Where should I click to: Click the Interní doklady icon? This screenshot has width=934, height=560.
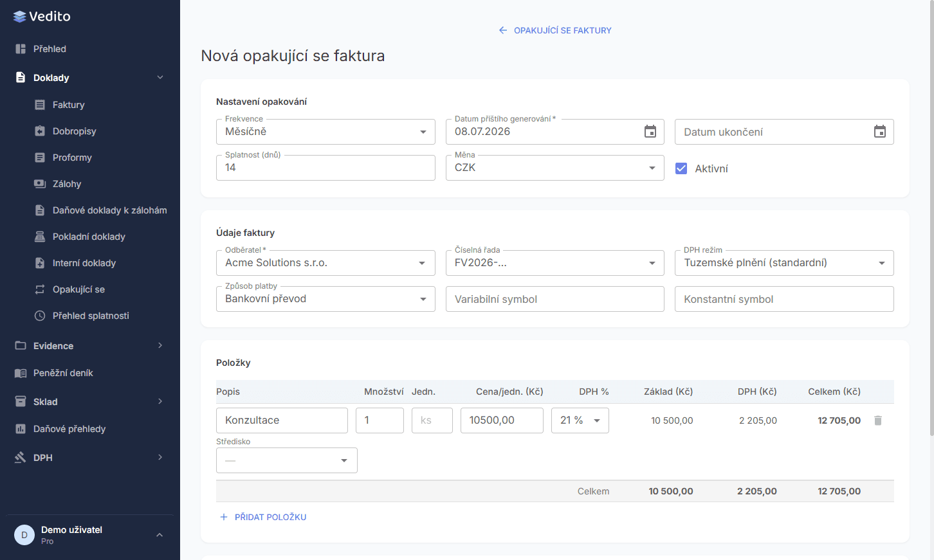coord(40,263)
